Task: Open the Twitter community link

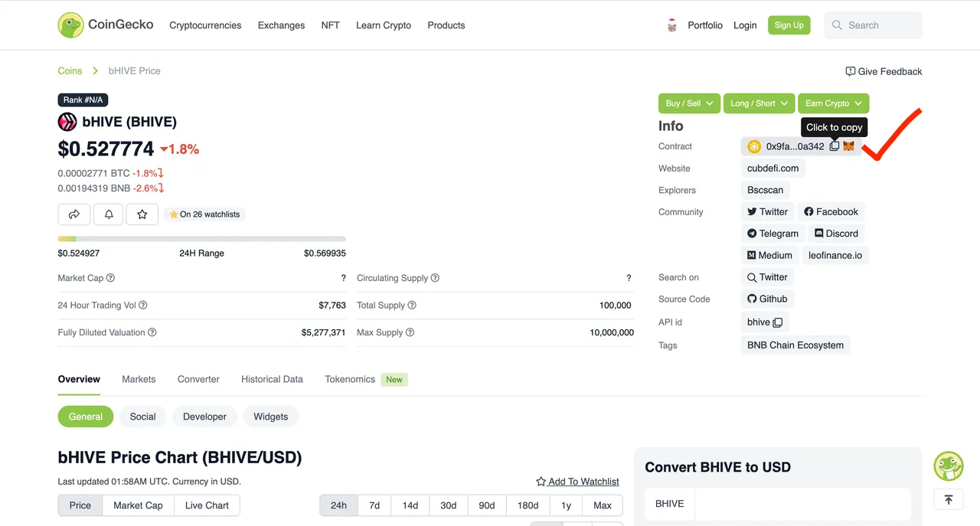Action: coord(767,212)
